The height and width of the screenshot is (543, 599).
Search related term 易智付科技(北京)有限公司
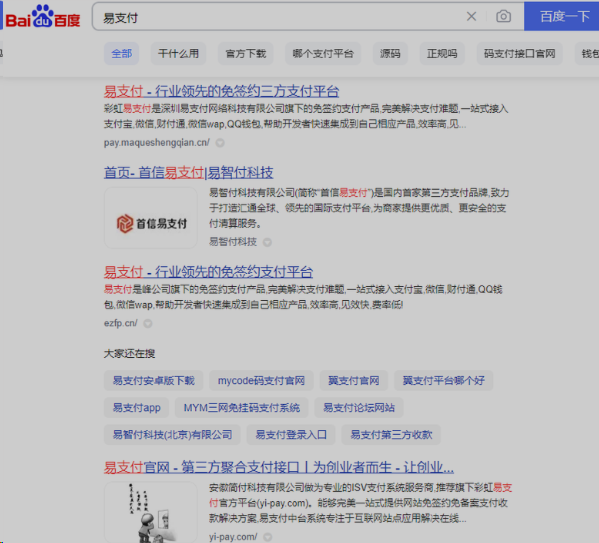pos(172,435)
